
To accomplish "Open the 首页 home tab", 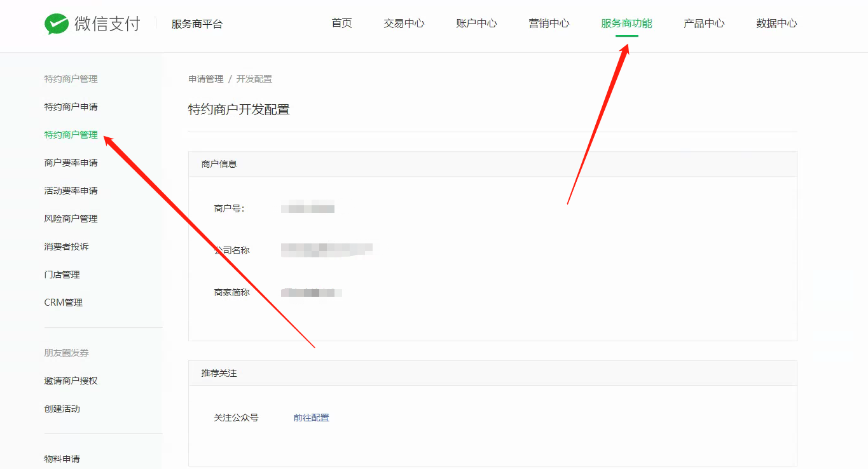I will (341, 24).
